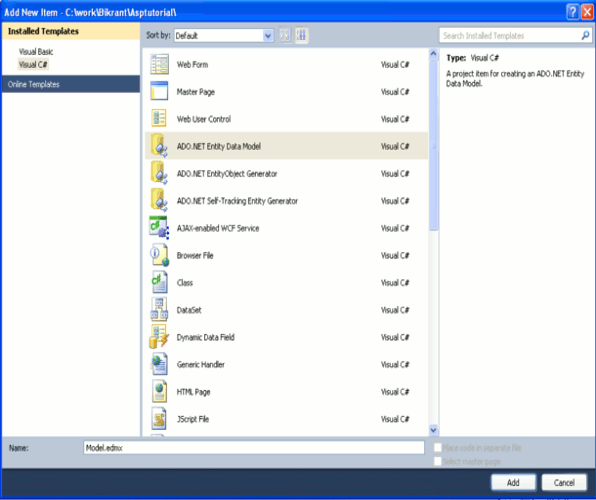Select the DataSet template icon
Screen dimensions: 596x500
coord(159,310)
